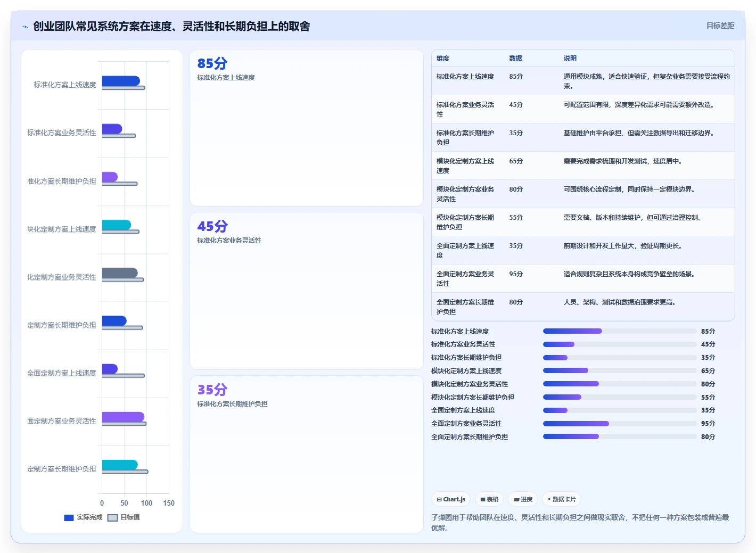The height and width of the screenshot is (553, 756).
Task: Click the 块化定制方案上线速度 label on the chart axis
Action: (x=62, y=229)
